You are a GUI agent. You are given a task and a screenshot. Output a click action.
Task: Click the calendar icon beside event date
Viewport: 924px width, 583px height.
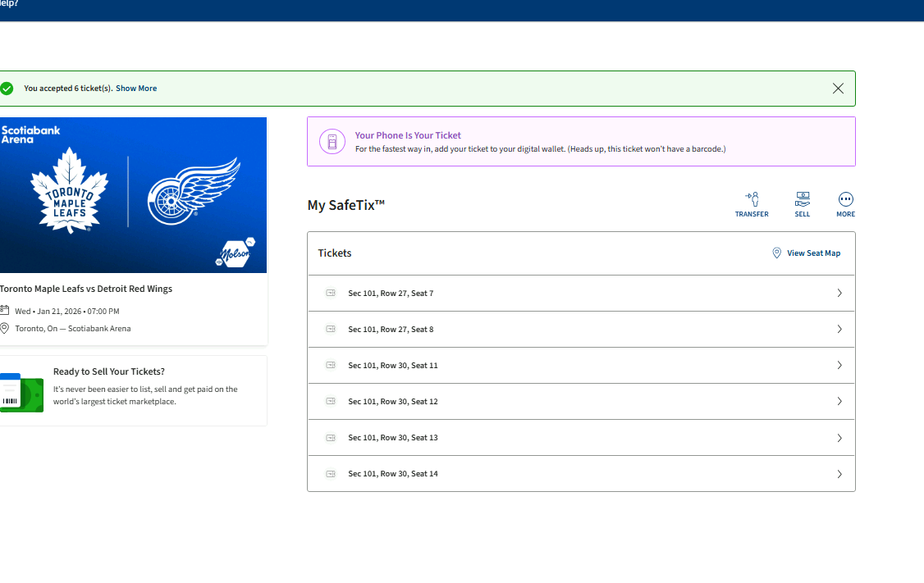4,310
